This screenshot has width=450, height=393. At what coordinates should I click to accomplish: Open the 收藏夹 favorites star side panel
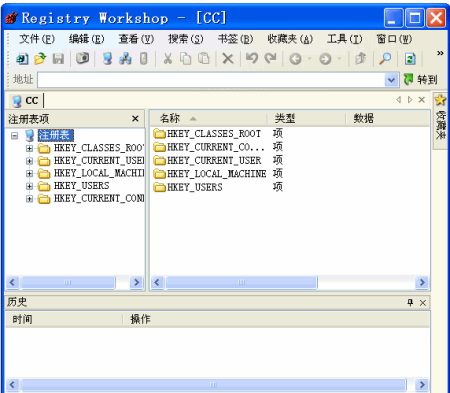440,120
